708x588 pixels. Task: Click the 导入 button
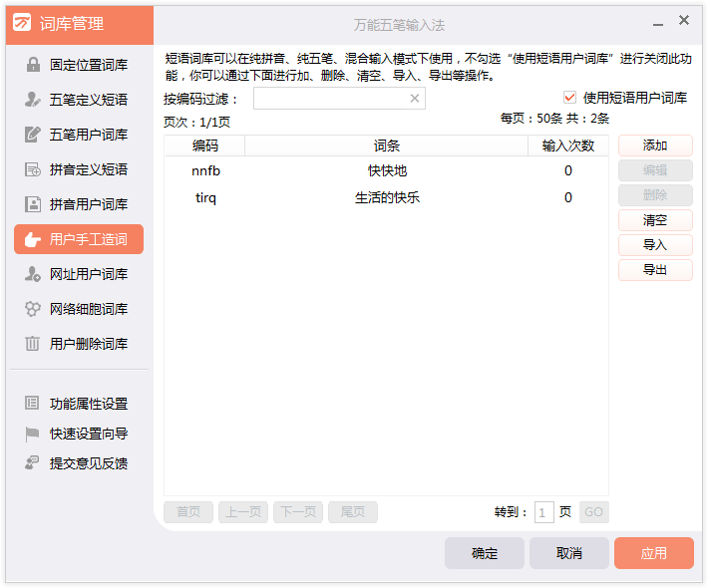pyautogui.click(x=655, y=245)
